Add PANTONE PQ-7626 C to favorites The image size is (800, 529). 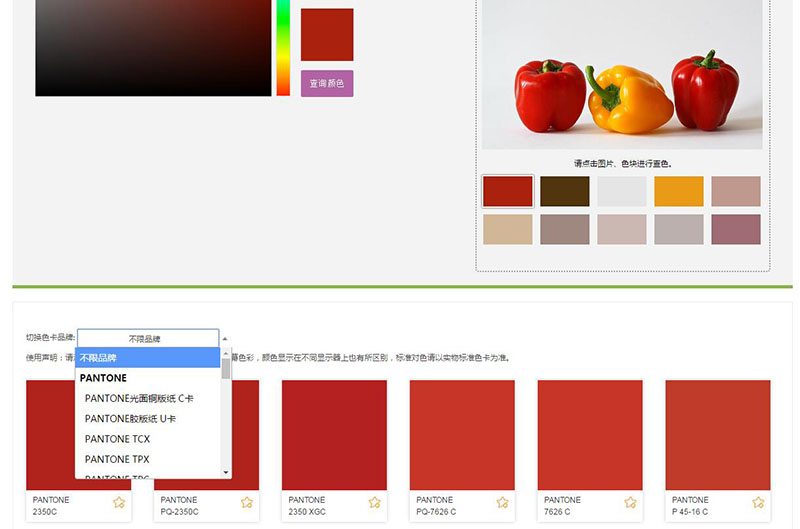coord(503,502)
